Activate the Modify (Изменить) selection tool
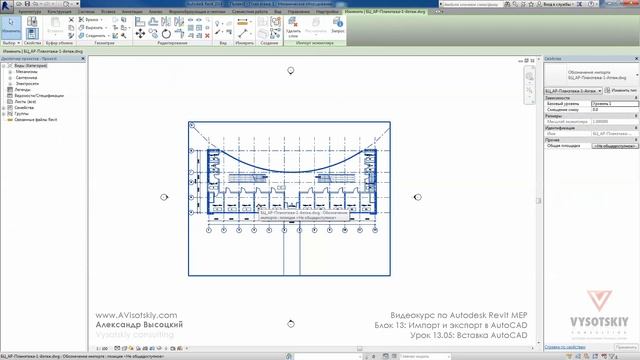Image resolution: width=640 pixels, height=360 pixels. tap(11, 27)
